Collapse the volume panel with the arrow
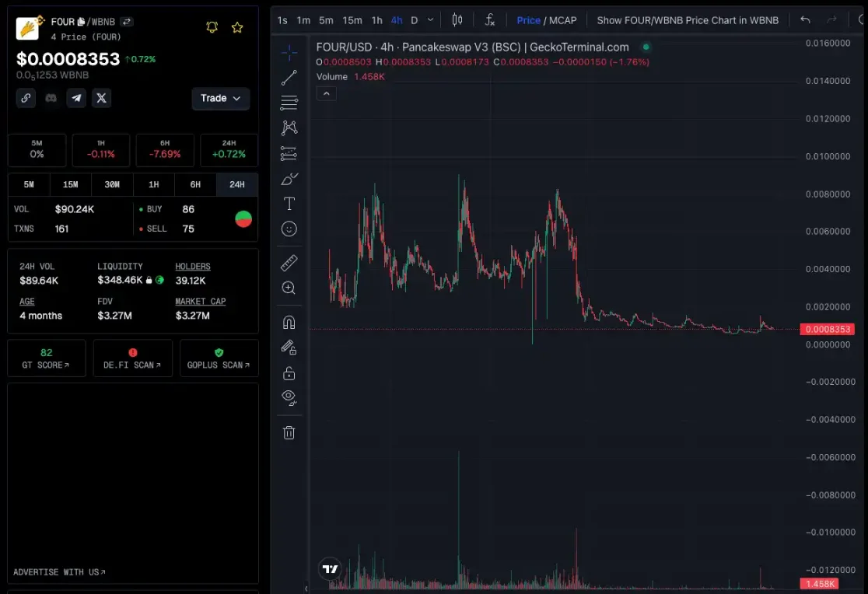Image resolution: width=868 pixels, height=594 pixels. [327, 93]
